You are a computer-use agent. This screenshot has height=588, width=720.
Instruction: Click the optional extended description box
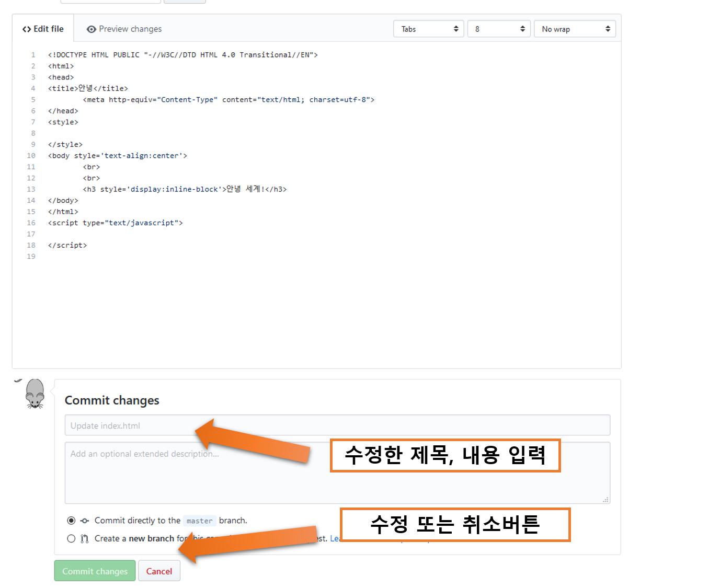[x=337, y=473]
